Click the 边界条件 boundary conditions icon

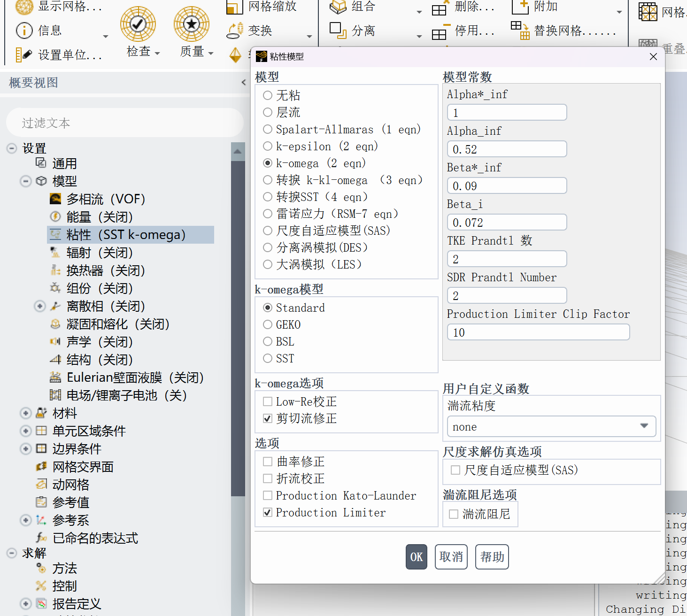pos(41,448)
